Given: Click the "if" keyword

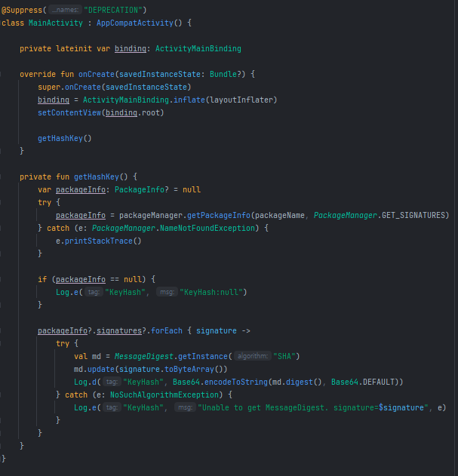Looking at the screenshot, I should (x=42, y=279).
